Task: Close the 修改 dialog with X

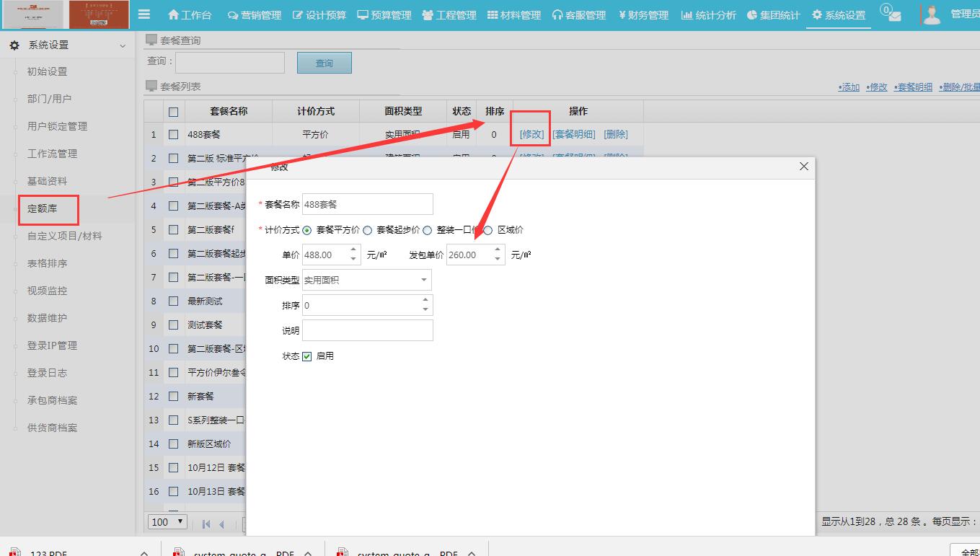Action: (x=804, y=167)
